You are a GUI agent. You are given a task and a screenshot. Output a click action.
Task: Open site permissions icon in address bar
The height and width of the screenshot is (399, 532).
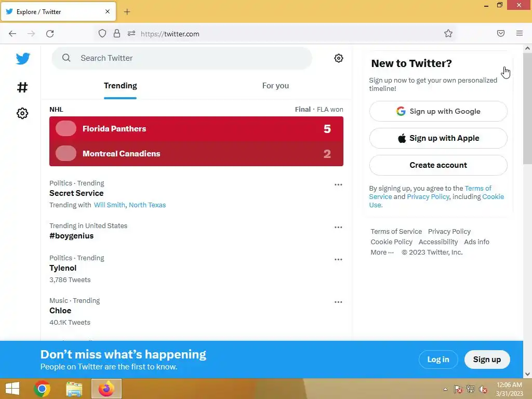coord(131,33)
